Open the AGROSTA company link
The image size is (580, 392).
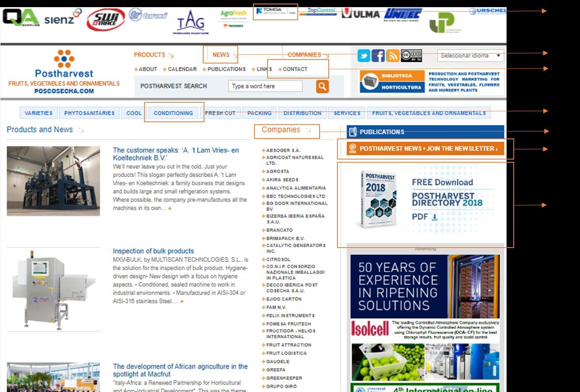click(277, 171)
